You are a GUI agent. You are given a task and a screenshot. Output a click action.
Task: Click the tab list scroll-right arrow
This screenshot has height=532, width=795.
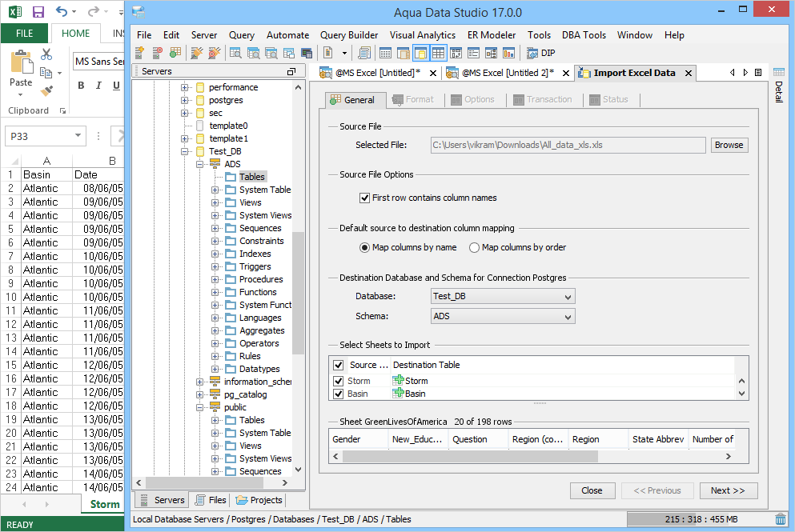[x=745, y=73]
